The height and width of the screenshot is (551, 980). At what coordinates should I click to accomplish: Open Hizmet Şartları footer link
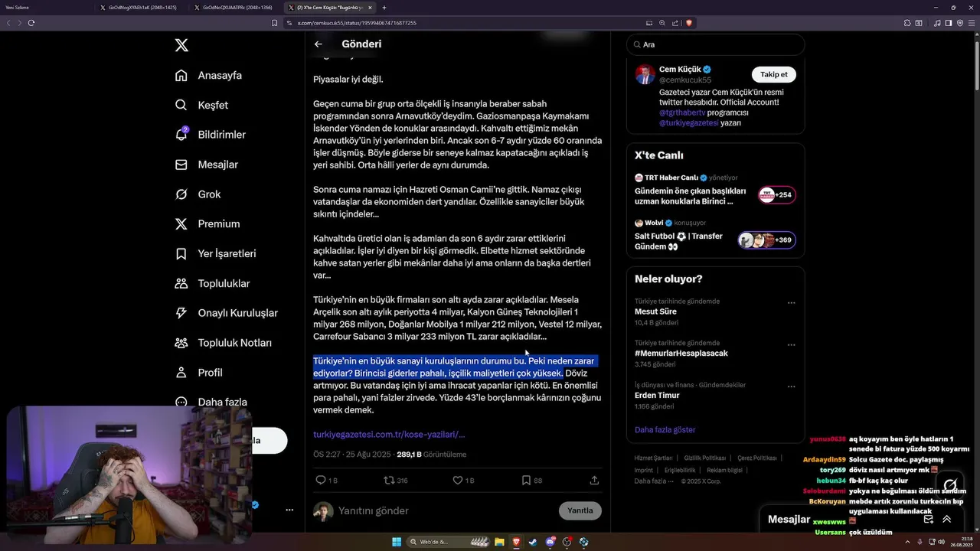coord(653,458)
